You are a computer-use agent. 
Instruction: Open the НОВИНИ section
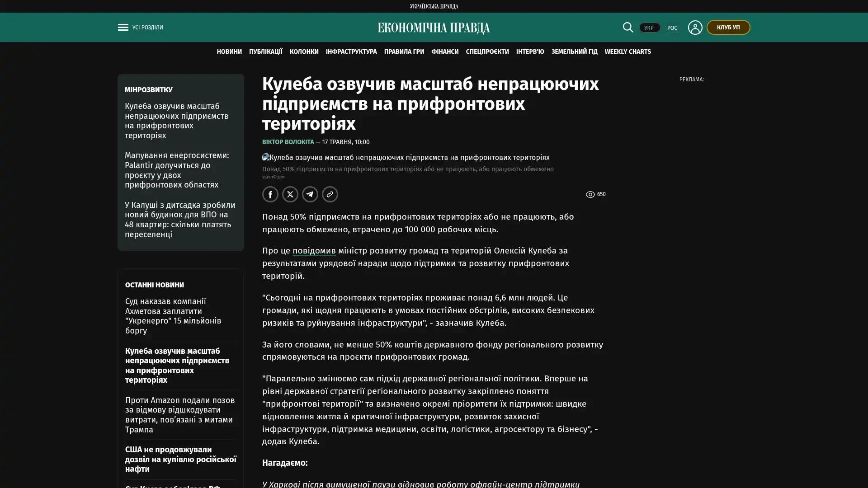click(229, 52)
